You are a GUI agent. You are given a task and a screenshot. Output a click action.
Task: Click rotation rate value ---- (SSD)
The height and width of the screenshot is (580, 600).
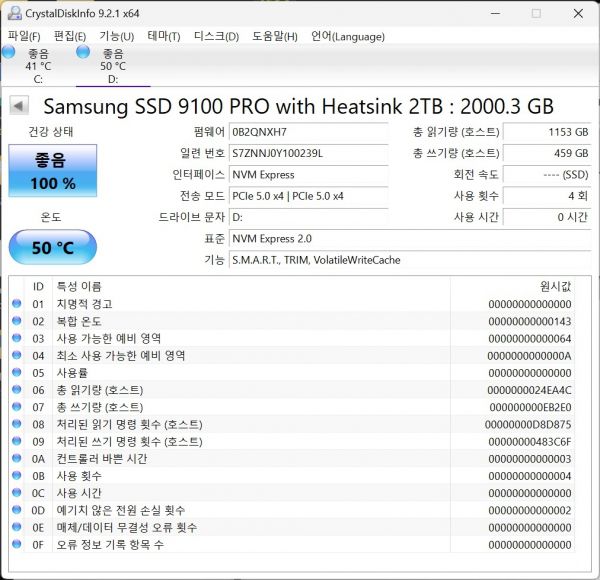(x=547, y=175)
